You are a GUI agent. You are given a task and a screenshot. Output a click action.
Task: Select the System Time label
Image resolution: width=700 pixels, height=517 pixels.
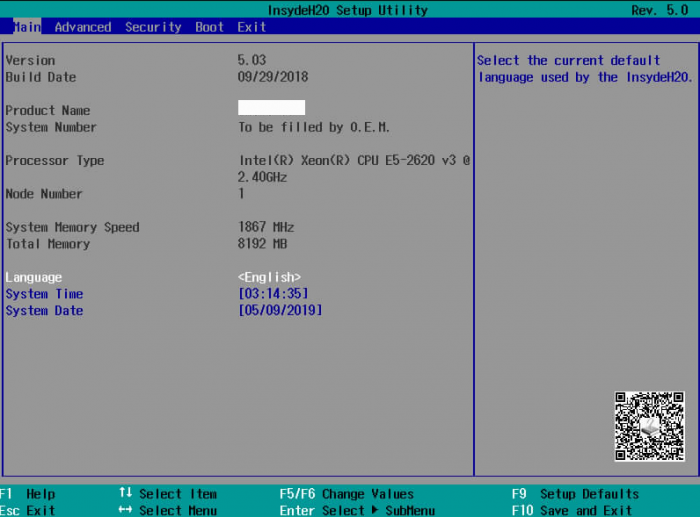(x=44, y=294)
